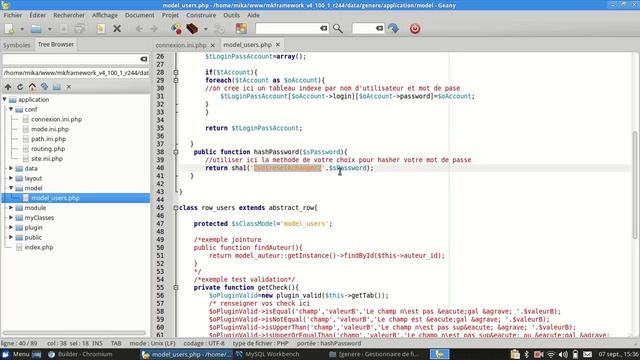The width and height of the screenshot is (640, 360).
Task: Click into the toolbar search field
Action: click(x=288, y=28)
